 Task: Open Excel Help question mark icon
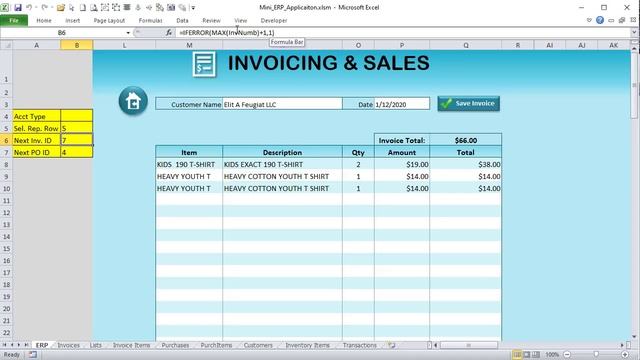click(600, 20)
